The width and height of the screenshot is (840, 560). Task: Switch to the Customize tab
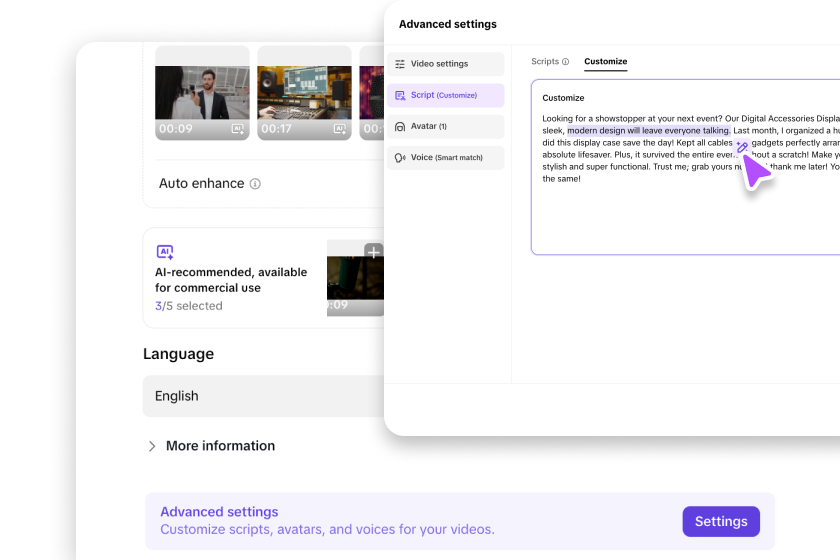605,61
